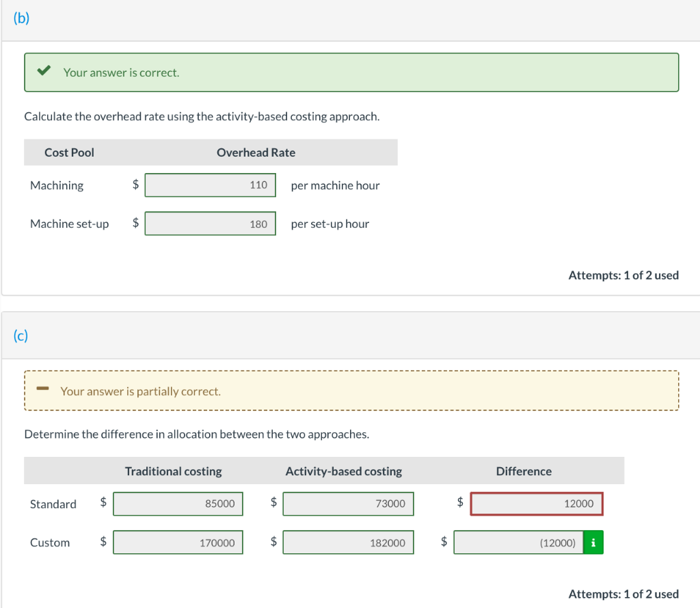Click the overhead rate calculation instruction text
The height and width of the screenshot is (608, 700).
pos(202,116)
